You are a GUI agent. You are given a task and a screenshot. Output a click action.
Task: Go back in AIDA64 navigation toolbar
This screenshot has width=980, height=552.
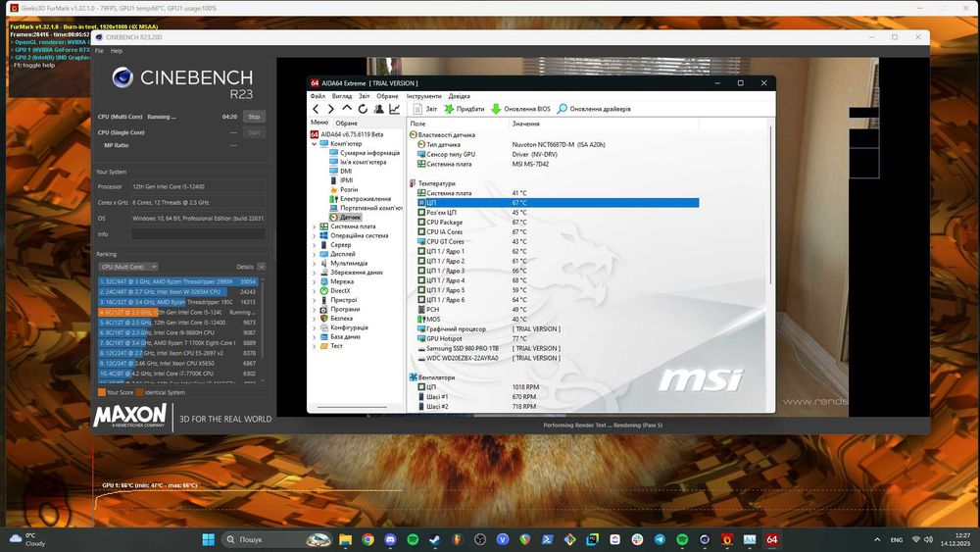(x=316, y=109)
